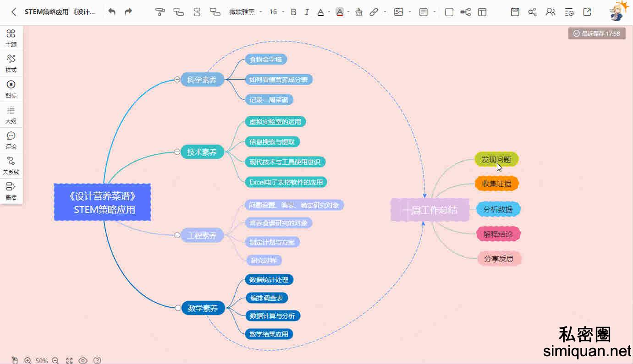This screenshot has height=364, width=633.
Task: Click the save icon in the top toolbar
Action: tap(515, 12)
